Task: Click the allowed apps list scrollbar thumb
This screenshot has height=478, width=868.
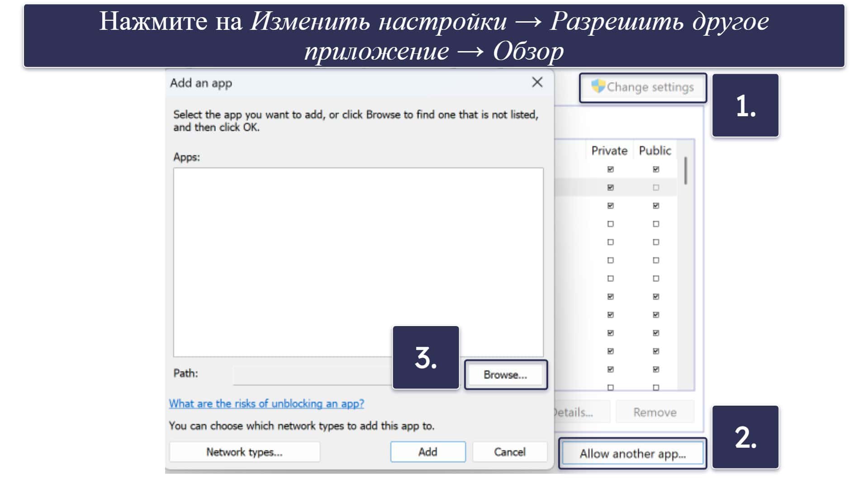Action: pos(686,170)
